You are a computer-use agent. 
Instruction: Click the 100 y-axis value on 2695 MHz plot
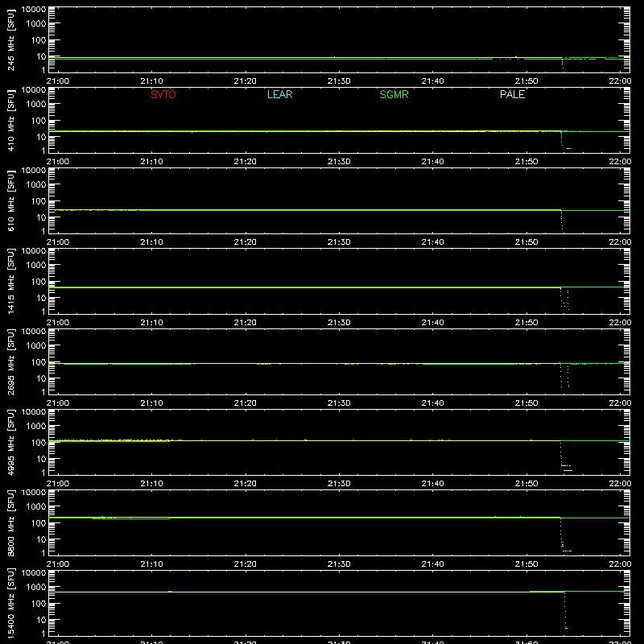point(39,361)
